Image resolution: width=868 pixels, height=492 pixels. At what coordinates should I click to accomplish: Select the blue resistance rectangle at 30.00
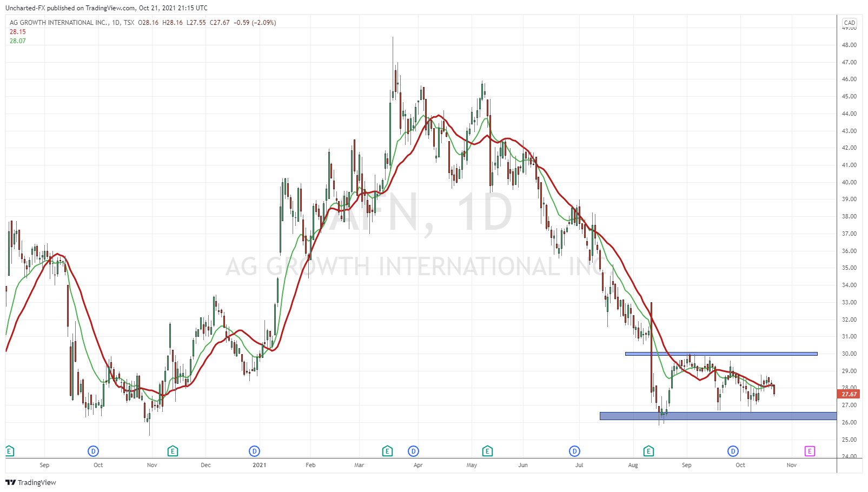(721, 354)
